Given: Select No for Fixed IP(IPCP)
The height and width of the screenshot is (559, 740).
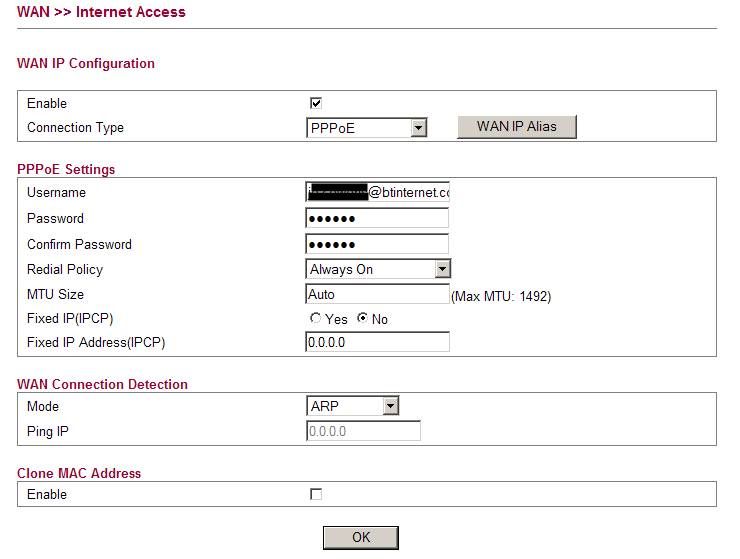Looking at the screenshot, I should (362, 319).
